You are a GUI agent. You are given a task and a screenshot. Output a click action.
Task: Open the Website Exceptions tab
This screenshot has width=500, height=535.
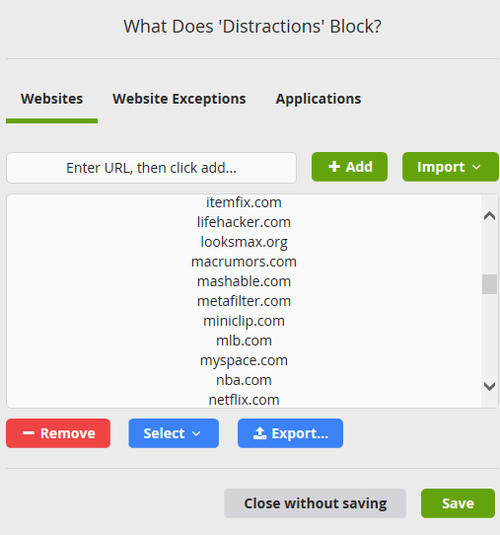click(x=179, y=99)
